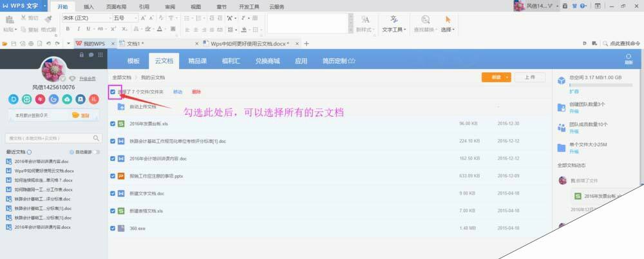This screenshot has height=259, width=644.
Task: Switch to the 模板 tab
Action: point(133,61)
